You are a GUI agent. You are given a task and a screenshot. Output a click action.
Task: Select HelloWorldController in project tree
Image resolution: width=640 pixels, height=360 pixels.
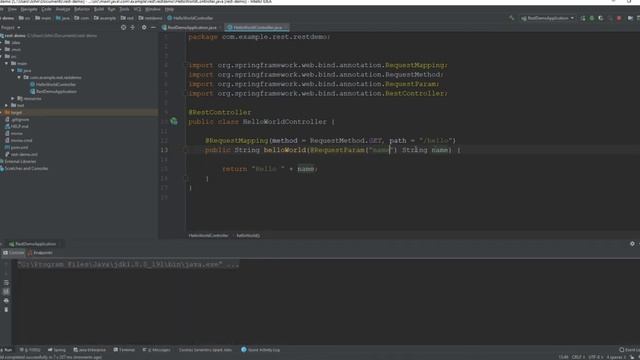(x=53, y=84)
